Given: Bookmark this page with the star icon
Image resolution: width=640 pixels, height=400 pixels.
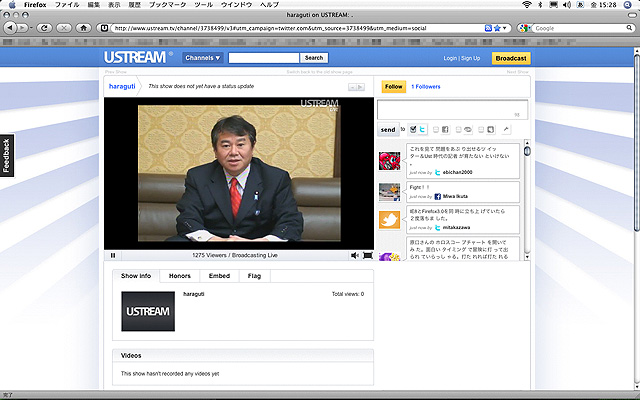Looking at the screenshot, I should pos(497,28).
